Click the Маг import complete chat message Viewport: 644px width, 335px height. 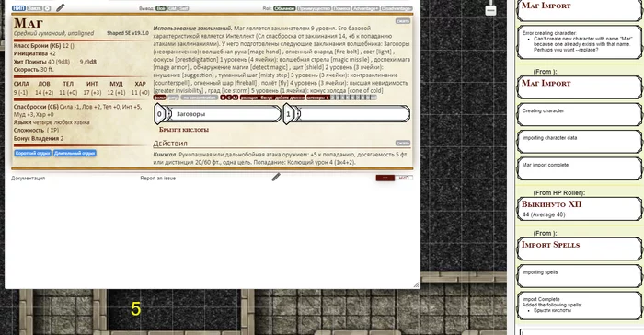click(x=579, y=168)
